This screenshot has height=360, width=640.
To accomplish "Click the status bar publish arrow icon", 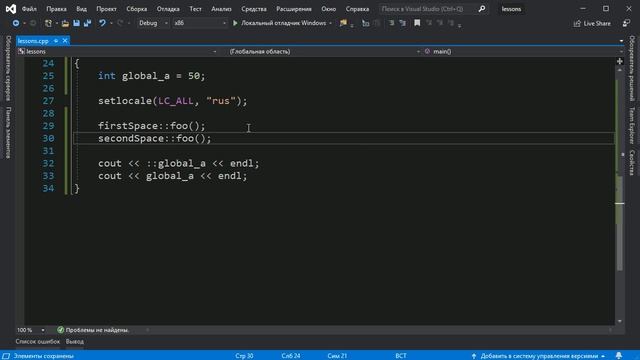I will point(473,356).
